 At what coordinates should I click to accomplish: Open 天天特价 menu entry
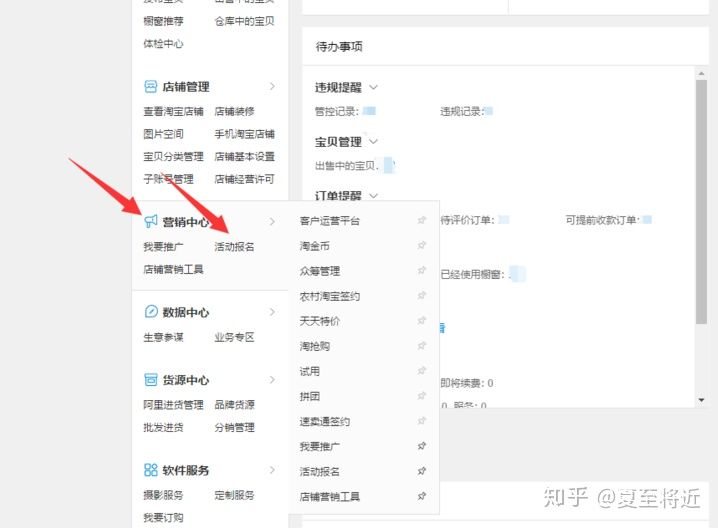click(x=320, y=321)
